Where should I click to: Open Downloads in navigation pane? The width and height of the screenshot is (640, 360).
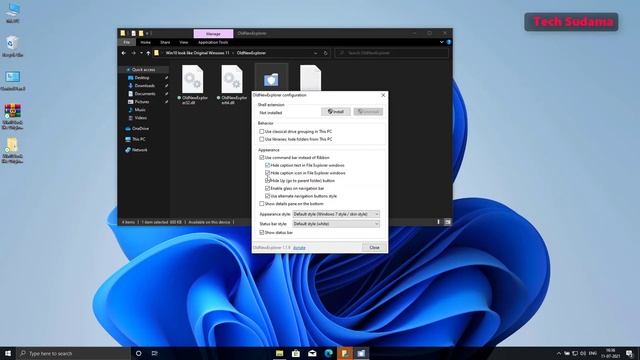point(144,86)
